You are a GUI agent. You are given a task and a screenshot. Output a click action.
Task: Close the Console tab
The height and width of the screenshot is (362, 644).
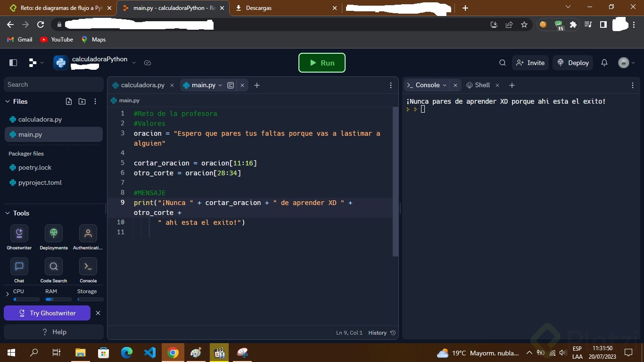coord(455,85)
